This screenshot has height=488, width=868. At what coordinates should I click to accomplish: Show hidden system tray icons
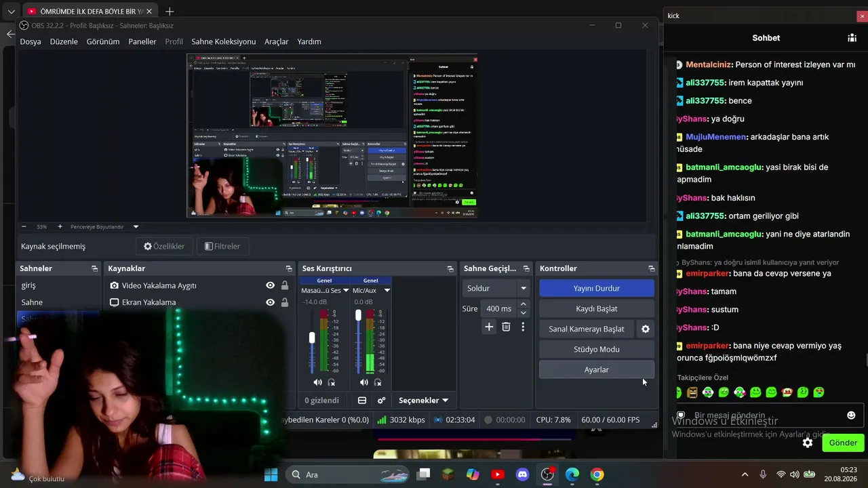click(x=745, y=474)
